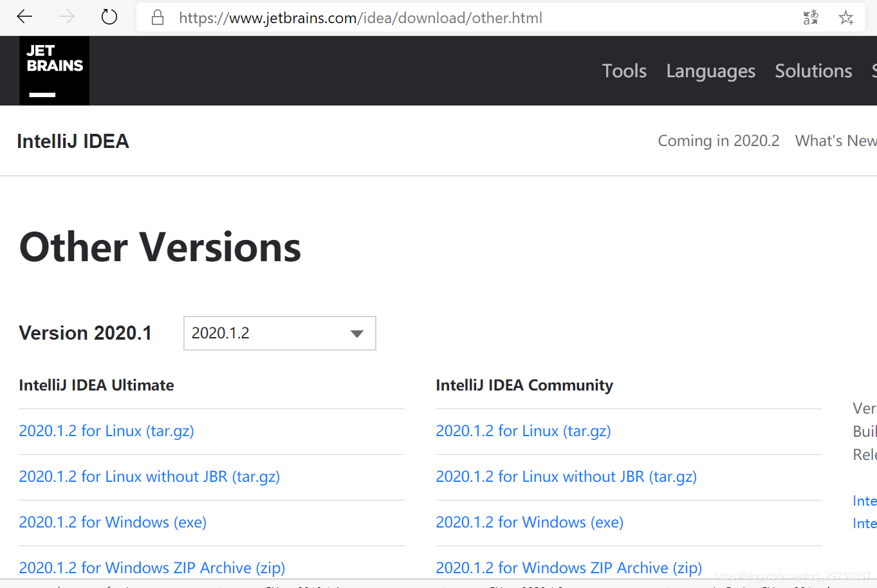Download Community 2020.1.2 for Windows (exe)
The height and width of the screenshot is (588, 877).
530,522
